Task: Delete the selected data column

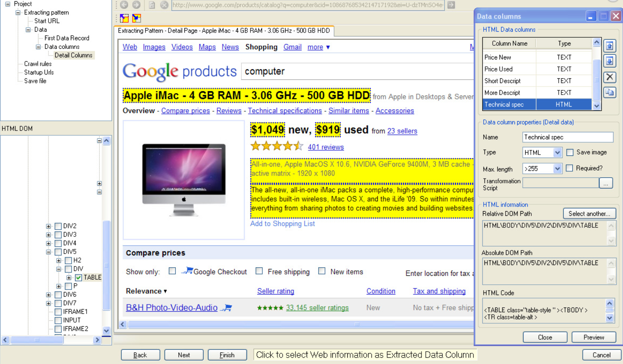Action: (610, 77)
